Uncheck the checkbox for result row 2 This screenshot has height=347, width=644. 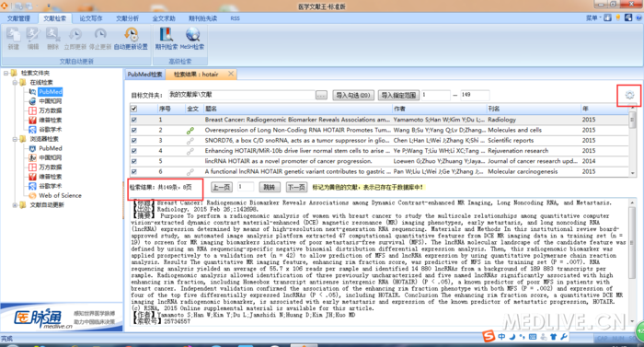tap(134, 131)
